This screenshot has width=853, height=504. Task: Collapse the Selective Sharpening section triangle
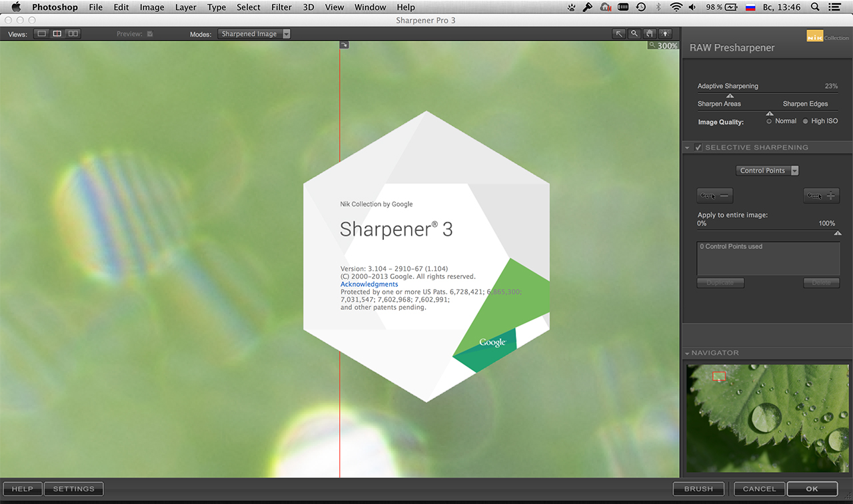click(687, 148)
